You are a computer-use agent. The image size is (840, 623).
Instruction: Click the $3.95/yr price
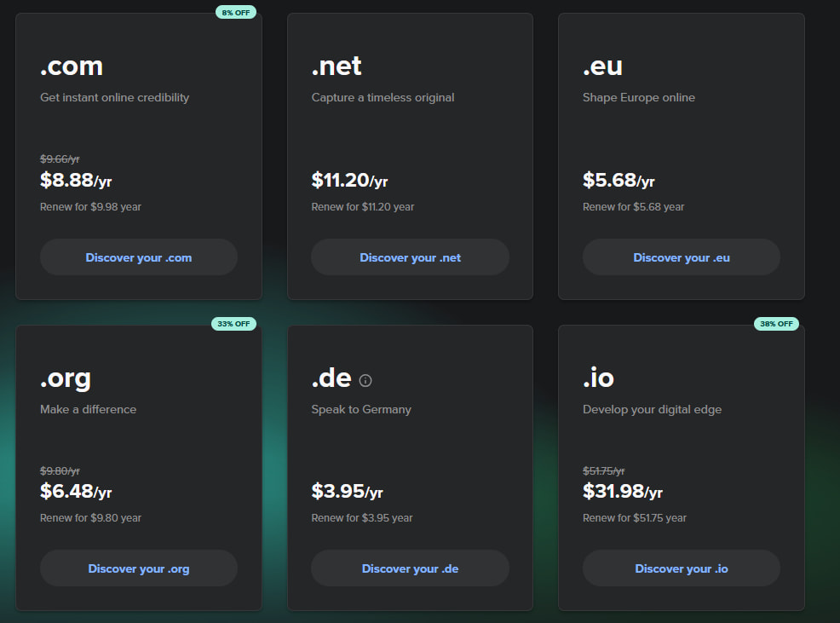(x=348, y=492)
